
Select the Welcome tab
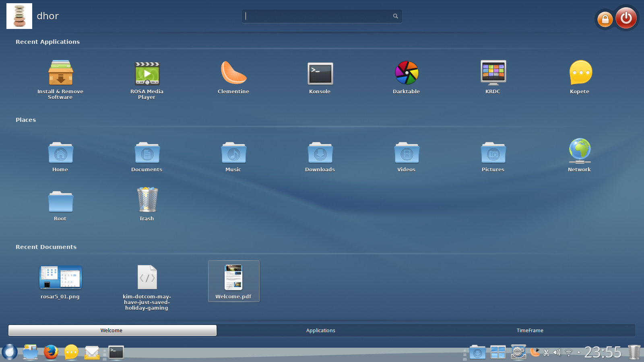coord(112,330)
